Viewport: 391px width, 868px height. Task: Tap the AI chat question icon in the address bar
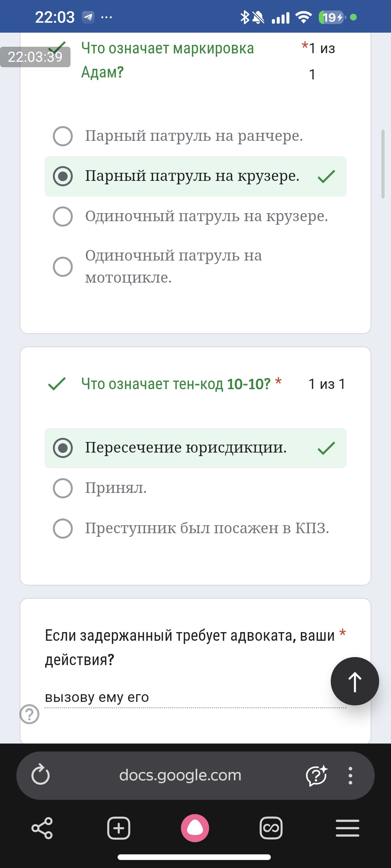coord(316,775)
